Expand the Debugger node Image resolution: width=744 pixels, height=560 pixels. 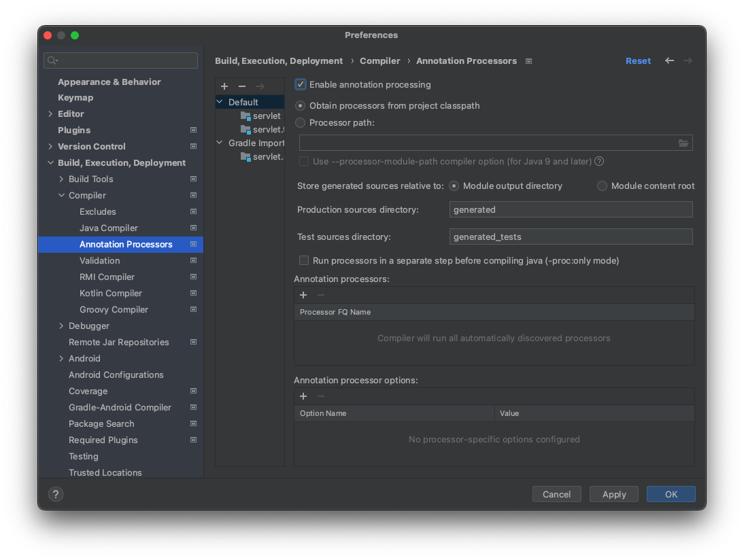click(x=61, y=326)
